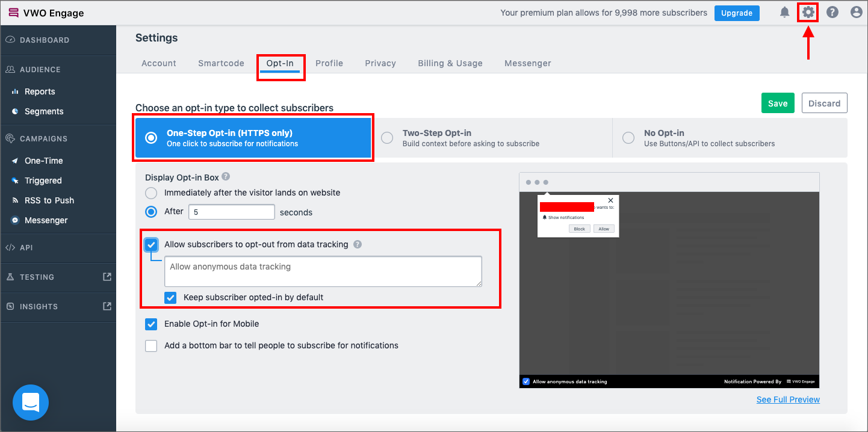Click the Campaigns megaphone icon
The width and height of the screenshot is (868, 432).
tap(10, 138)
